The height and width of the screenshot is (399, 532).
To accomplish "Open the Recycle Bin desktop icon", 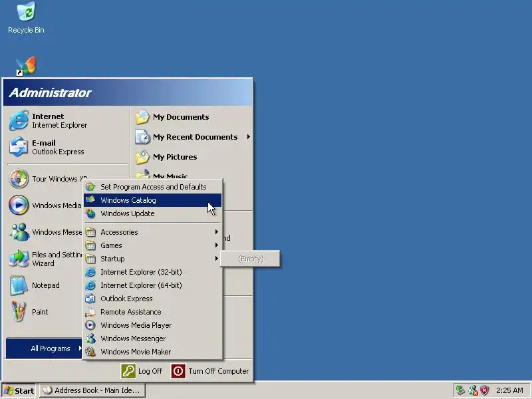I will pos(26,18).
